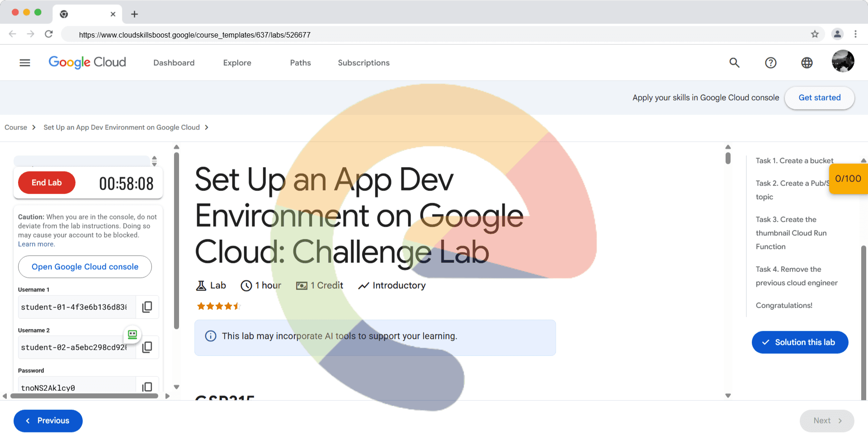Go to the Dashboard tab
The image size is (868, 441).
pyautogui.click(x=174, y=63)
